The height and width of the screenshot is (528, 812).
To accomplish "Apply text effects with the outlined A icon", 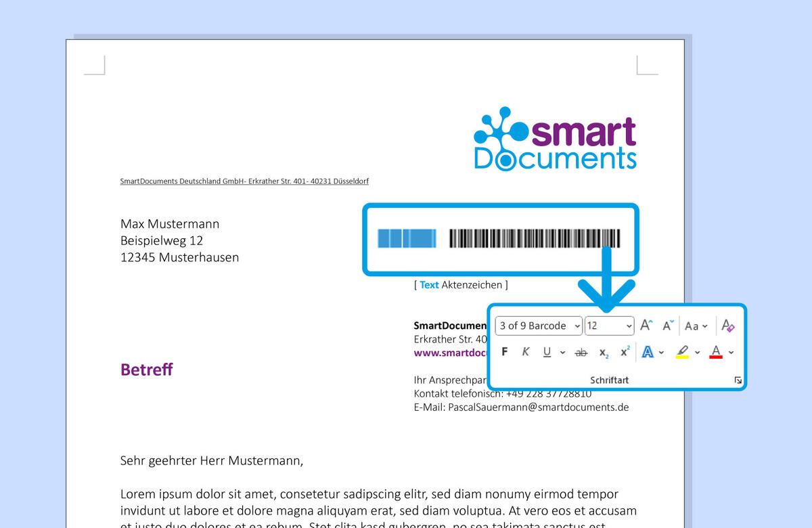I will (x=648, y=352).
